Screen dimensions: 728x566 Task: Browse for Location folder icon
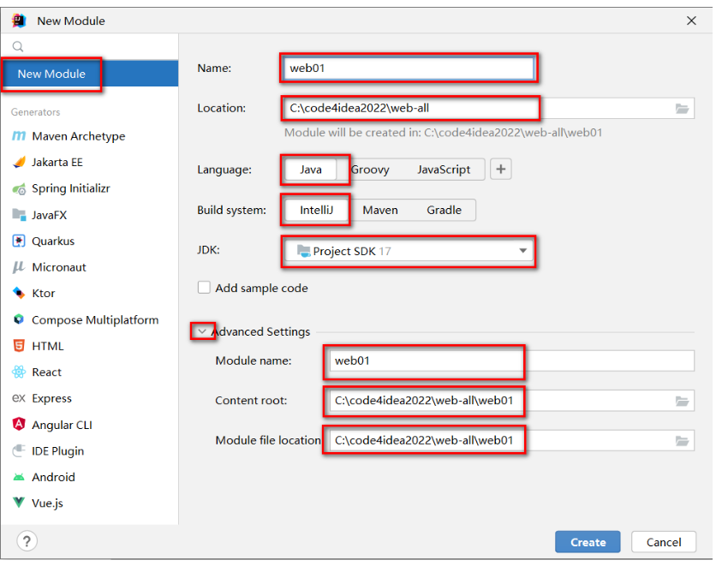point(682,109)
